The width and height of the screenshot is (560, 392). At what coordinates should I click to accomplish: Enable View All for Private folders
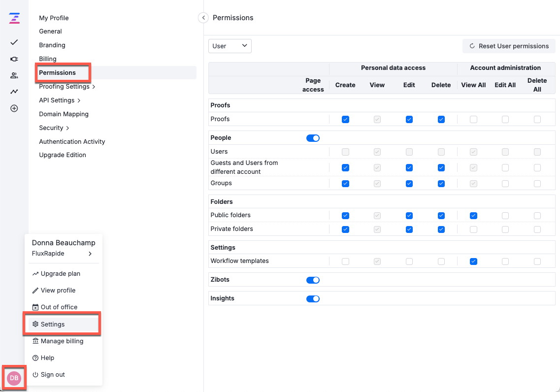[473, 229]
